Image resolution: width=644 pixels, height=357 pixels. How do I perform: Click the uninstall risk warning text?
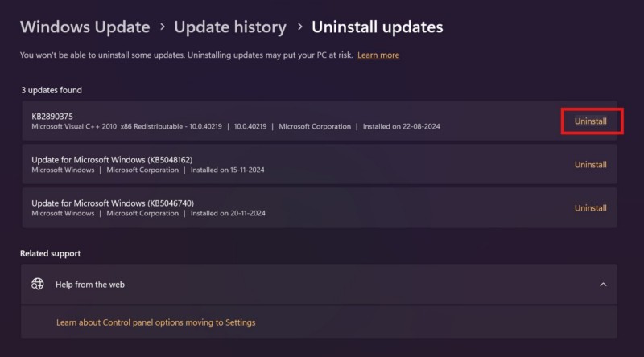[185, 55]
